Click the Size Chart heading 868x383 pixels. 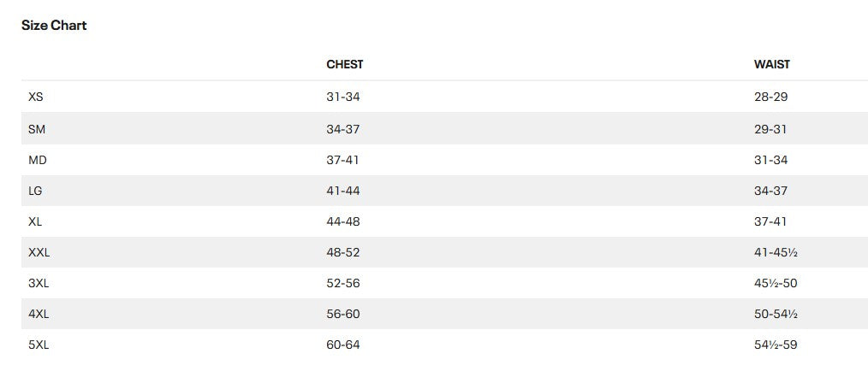tap(54, 26)
